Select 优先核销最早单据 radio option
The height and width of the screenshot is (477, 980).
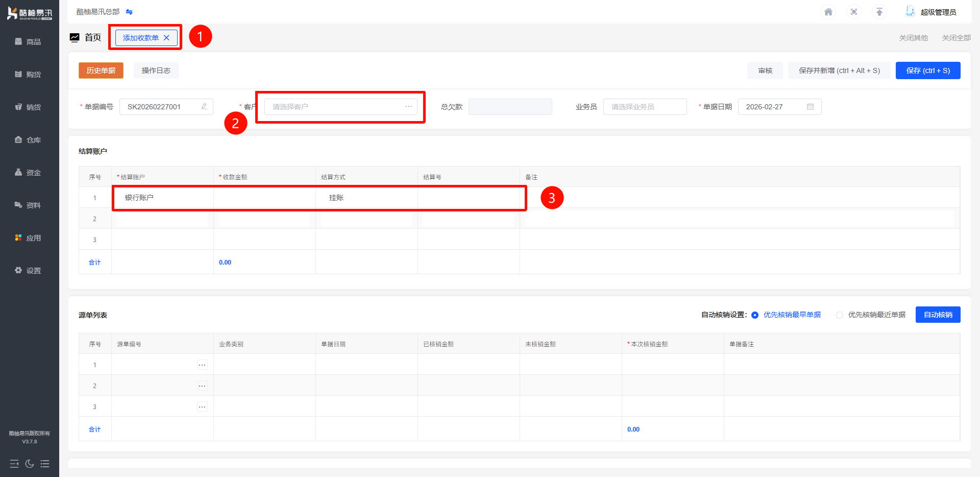(755, 315)
